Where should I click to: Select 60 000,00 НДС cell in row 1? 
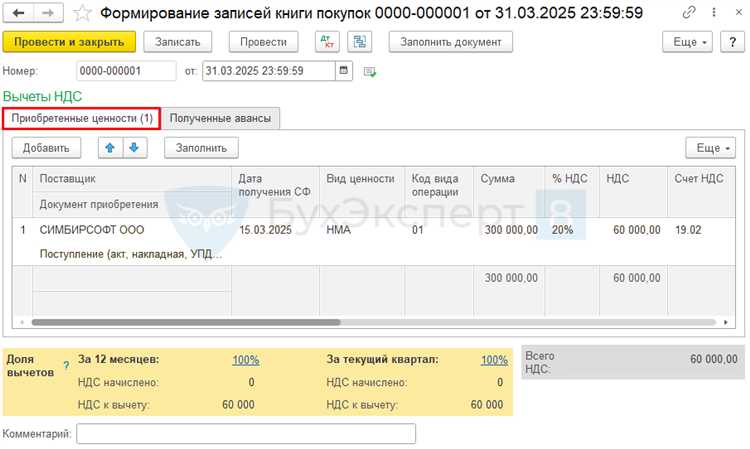(633, 230)
